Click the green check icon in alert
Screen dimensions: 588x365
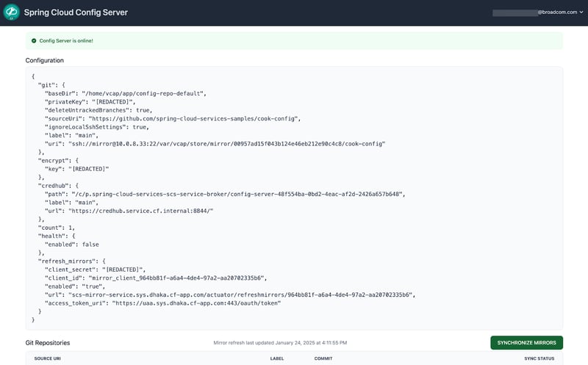tap(34, 40)
